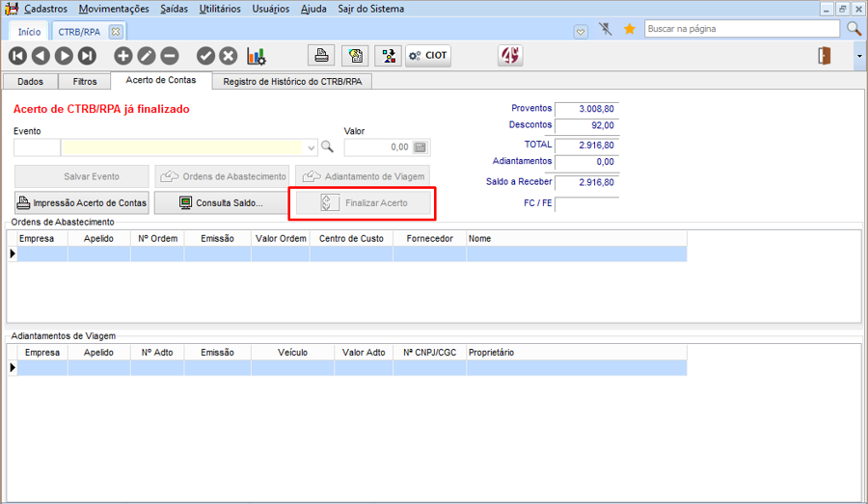This screenshot has height=504, width=868.
Task: Click the Saldo a Receber value field
Action: click(586, 182)
